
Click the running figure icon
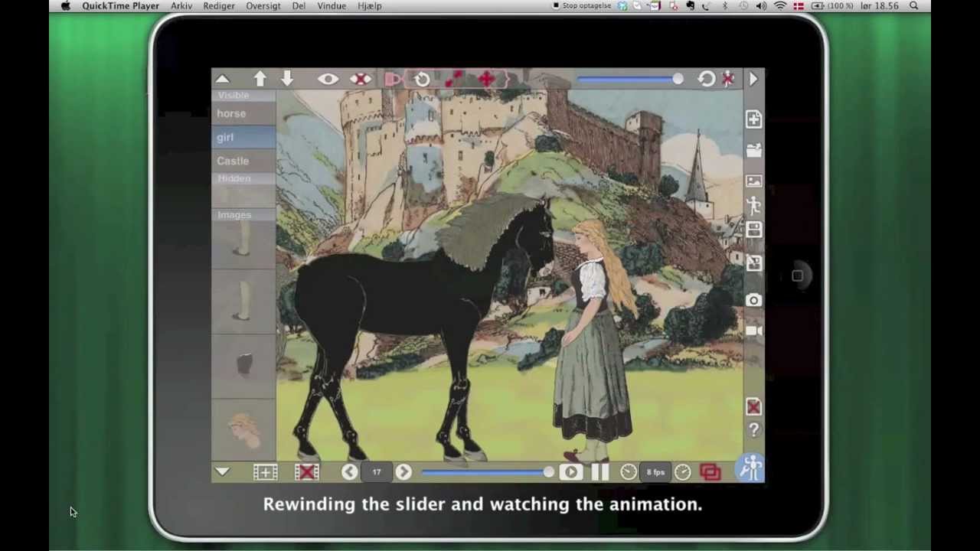point(753,205)
